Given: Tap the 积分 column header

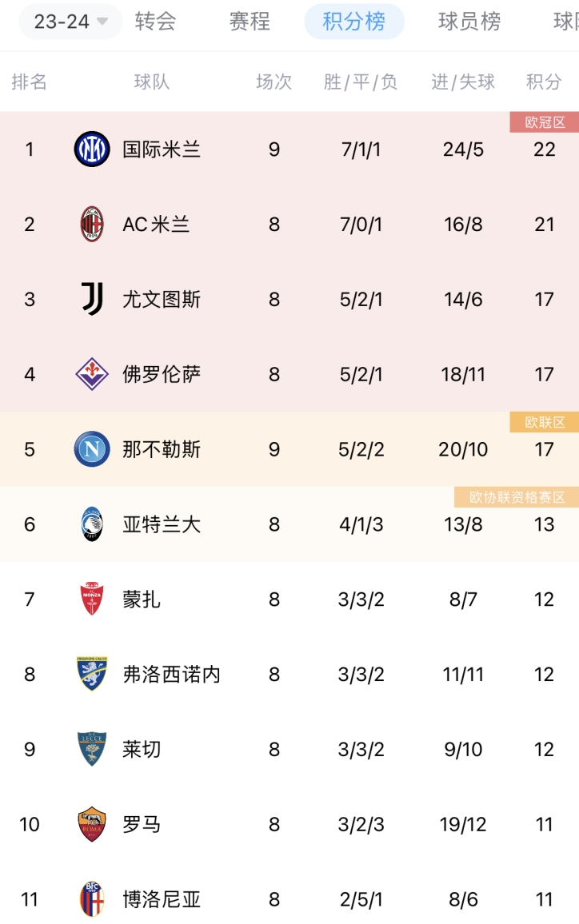Looking at the screenshot, I should pos(544,82).
